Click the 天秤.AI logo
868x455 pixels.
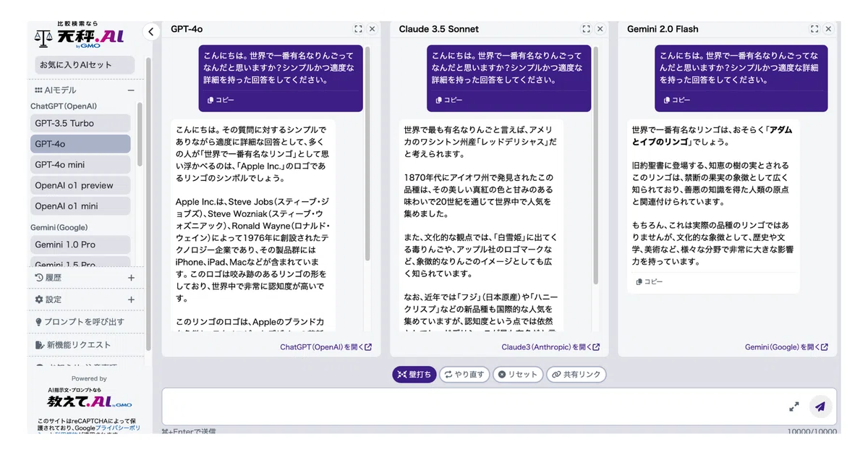coord(80,35)
